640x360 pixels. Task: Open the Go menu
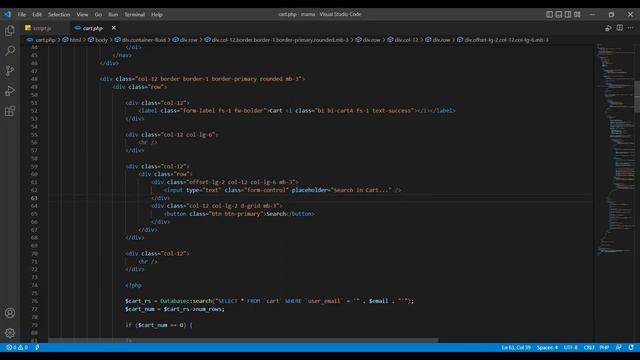(98, 14)
